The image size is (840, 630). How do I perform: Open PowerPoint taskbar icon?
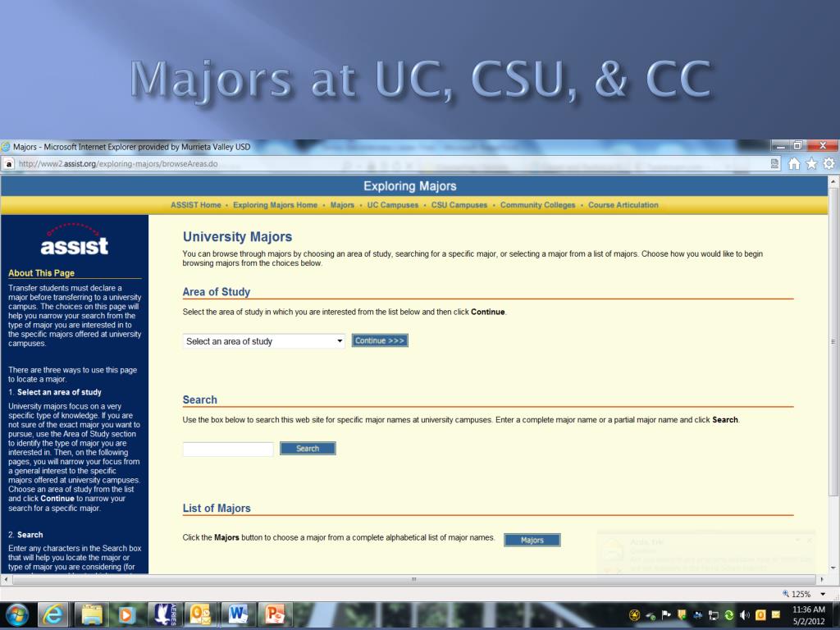coord(274,615)
